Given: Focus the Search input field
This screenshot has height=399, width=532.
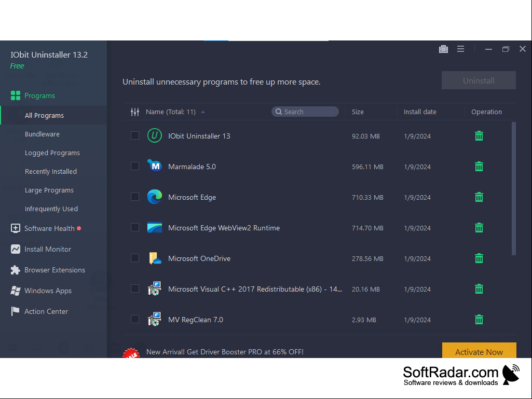Looking at the screenshot, I should pos(305,112).
